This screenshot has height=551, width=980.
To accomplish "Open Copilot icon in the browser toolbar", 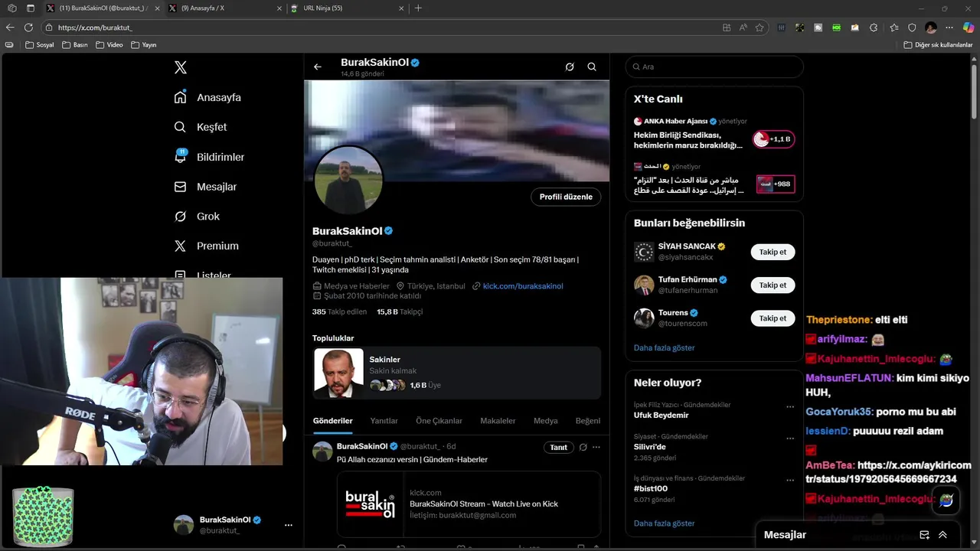I will point(969,28).
